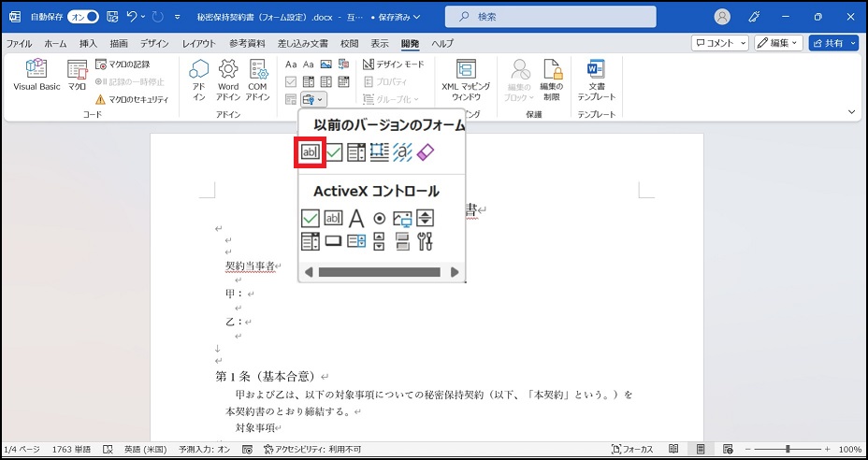Toggle form field shading
868x460 pixels.
402,152
